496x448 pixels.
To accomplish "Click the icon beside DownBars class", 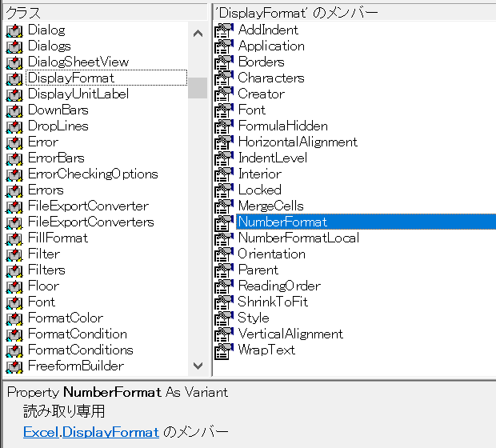I will click(x=14, y=110).
